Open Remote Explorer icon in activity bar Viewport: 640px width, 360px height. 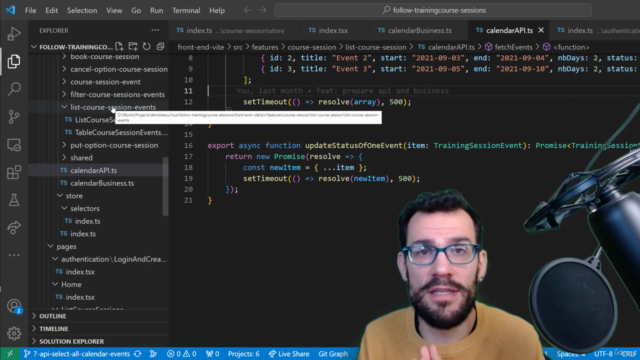tap(14, 145)
